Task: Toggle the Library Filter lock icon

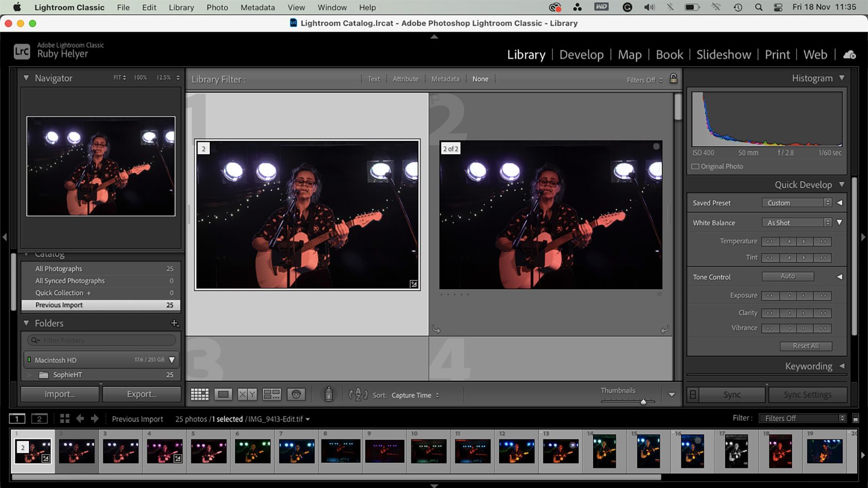Action: click(673, 78)
